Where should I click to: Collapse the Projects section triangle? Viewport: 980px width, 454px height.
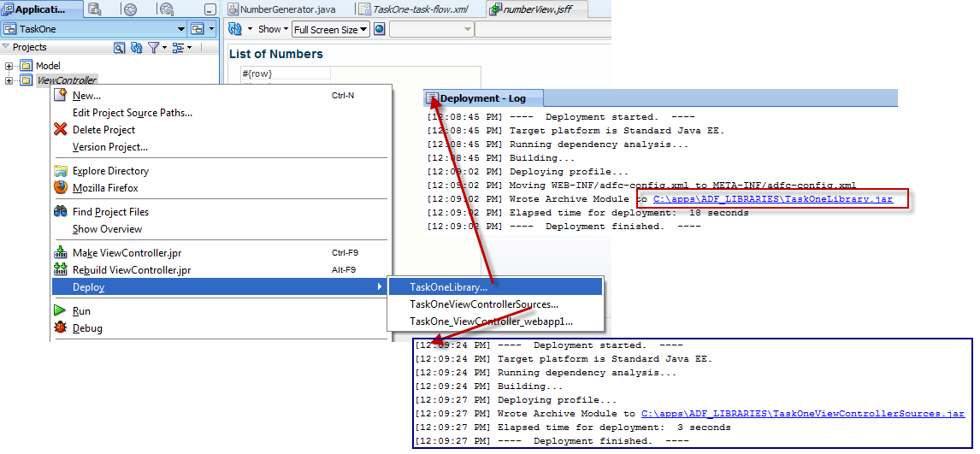[x=6, y=47]
